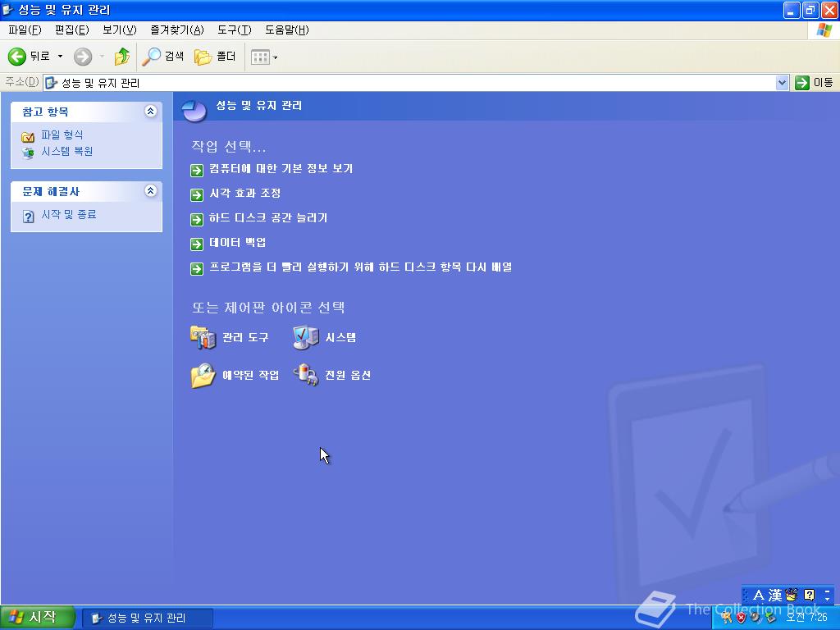840x630 pixels.
Task: Click arrow icon beside 데이터 백업
Action: point(197,244)
